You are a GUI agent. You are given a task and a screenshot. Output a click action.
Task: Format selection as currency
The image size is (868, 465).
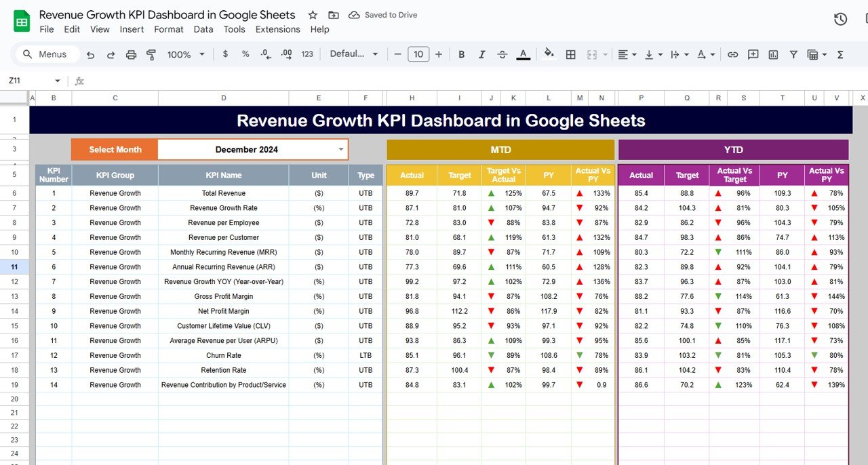point(226,54)
